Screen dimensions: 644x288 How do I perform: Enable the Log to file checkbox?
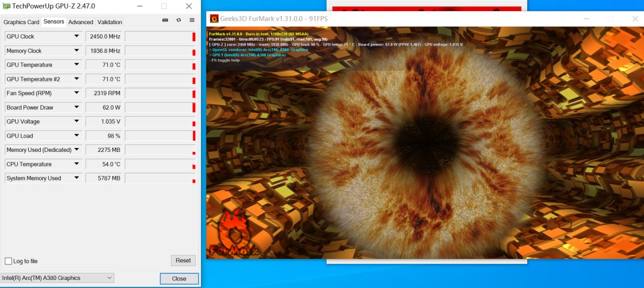click(9, 261)
